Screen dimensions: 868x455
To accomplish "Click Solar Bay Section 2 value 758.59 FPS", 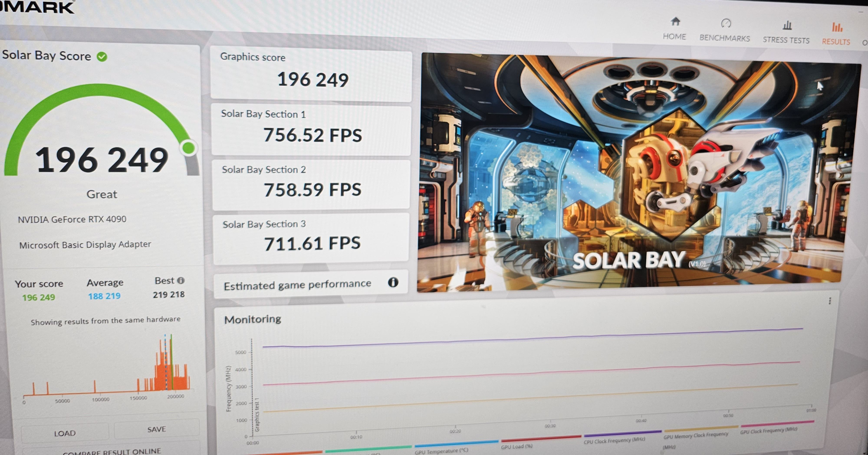I will [312, 190].
